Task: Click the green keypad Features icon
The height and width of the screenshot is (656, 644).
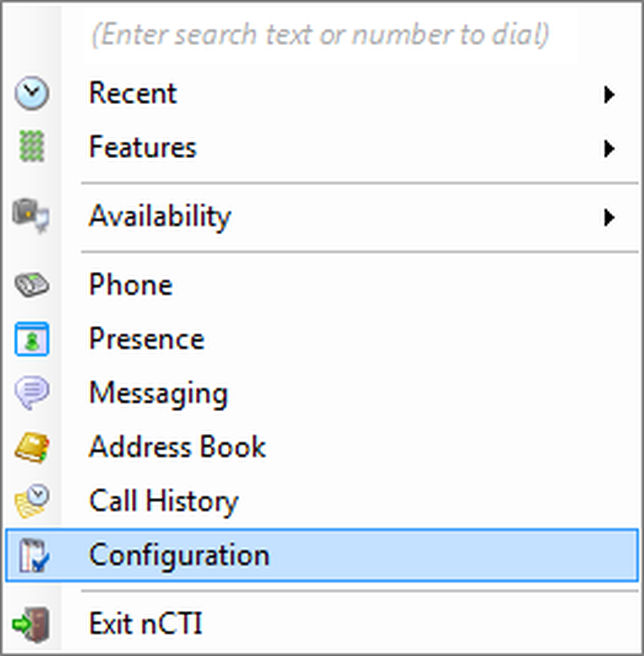Action: click(x=32, y=146)
